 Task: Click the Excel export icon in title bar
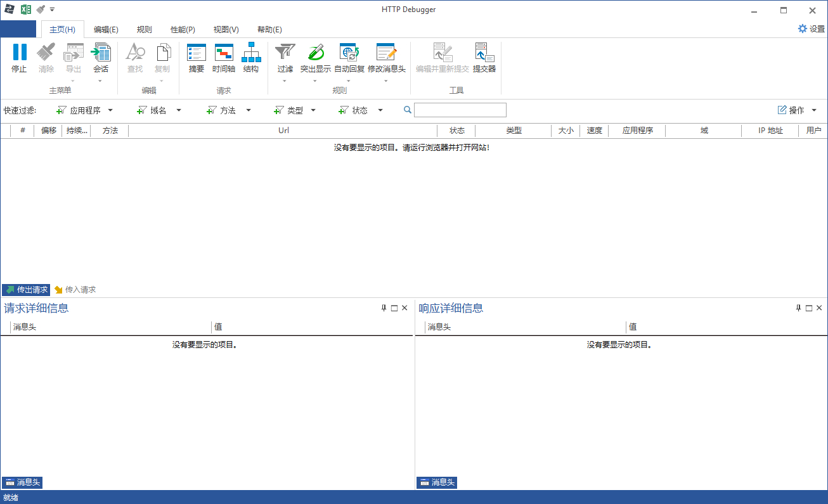26,10
